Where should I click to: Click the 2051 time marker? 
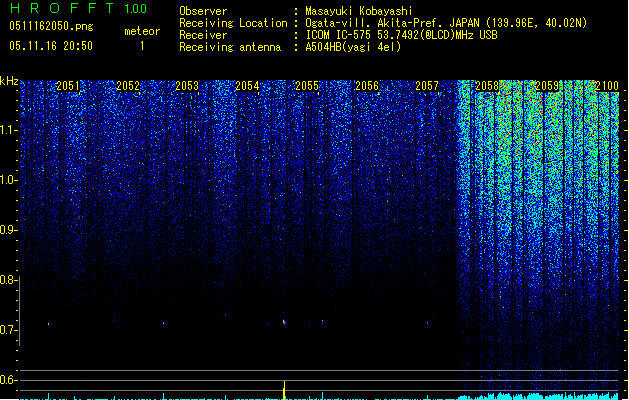(68, 86)
